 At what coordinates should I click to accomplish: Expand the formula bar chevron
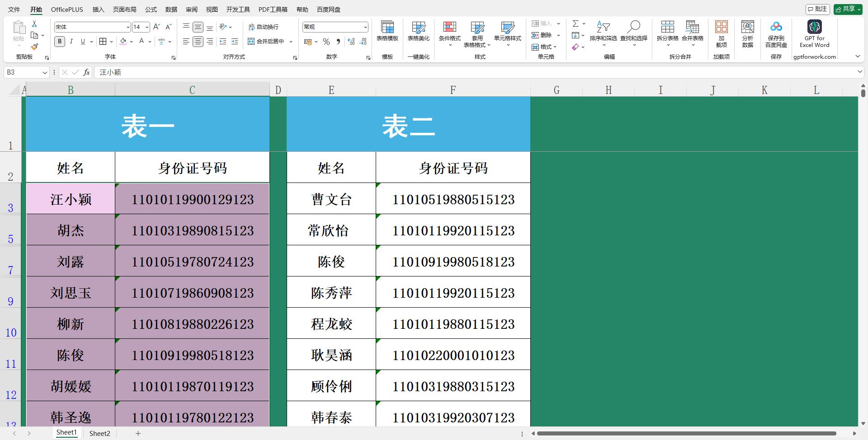tap(860, 72)
